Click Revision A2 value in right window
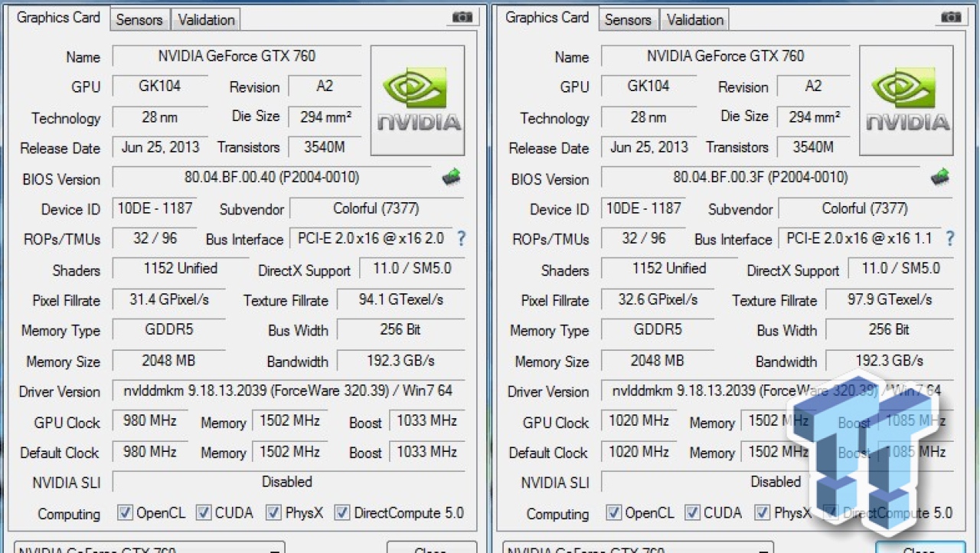The height and width of the screenshot is (553, 980). tap(813, 86)
